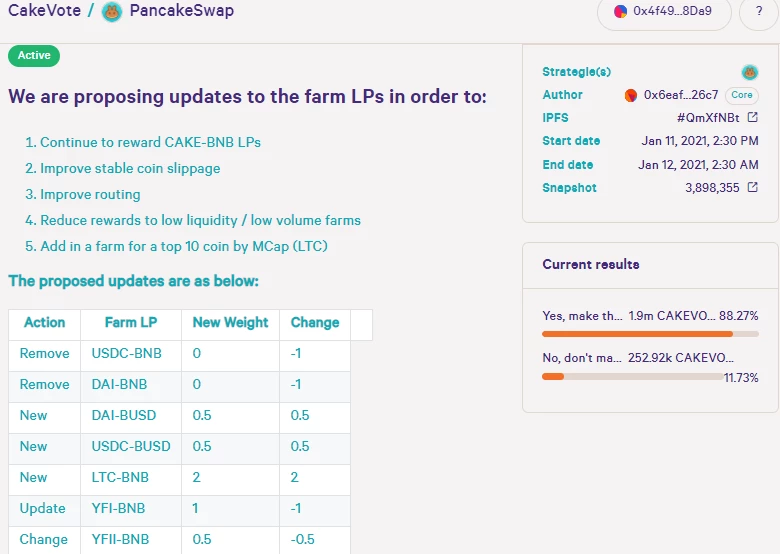Click the Strategie(s) bunny icon
This screenshot has width=780, height=554.
pyautogui.click(x=750, y=73)
